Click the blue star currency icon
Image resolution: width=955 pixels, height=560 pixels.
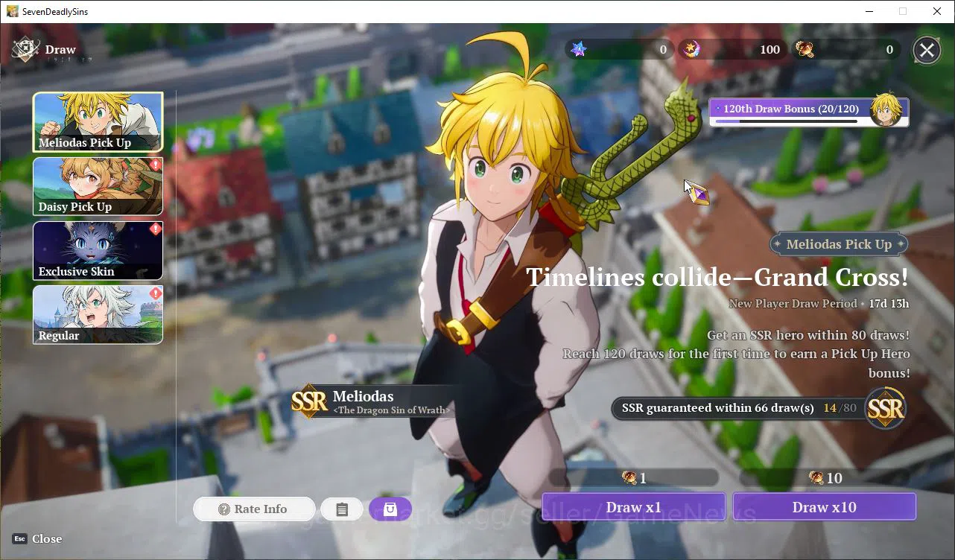pyautogui.click(x=579, y=49)
